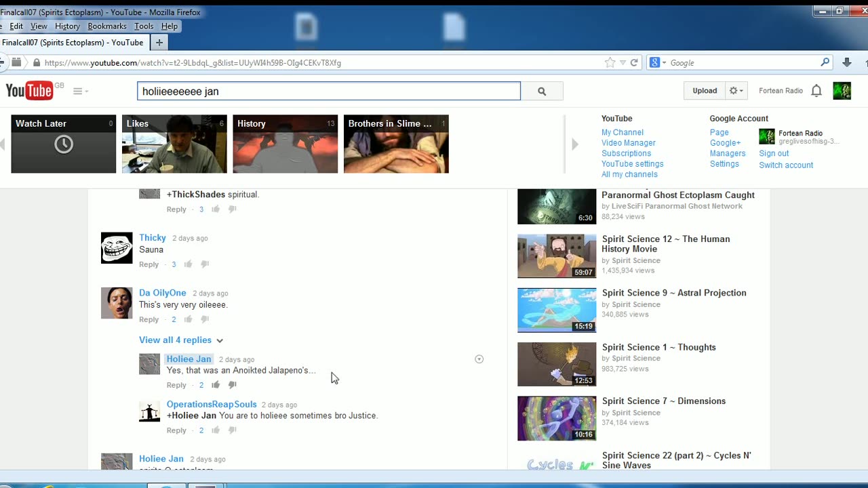Screen dimensions: 868x488
Task: Click the YouTube logo
Action: [29, 90]
